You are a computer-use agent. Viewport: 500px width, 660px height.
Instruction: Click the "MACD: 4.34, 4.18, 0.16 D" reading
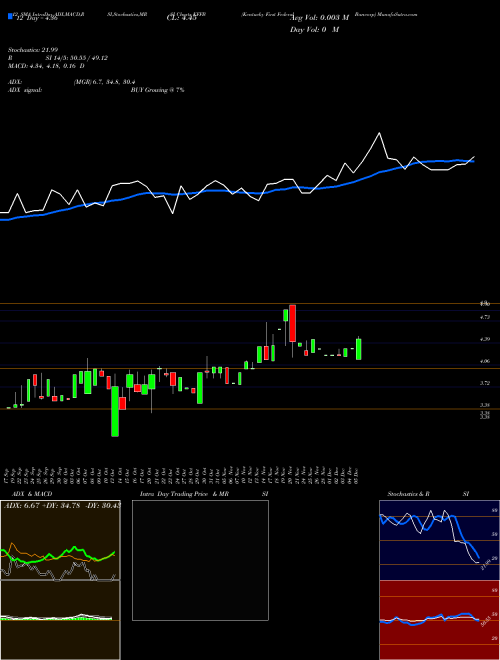tap(46, 66)
